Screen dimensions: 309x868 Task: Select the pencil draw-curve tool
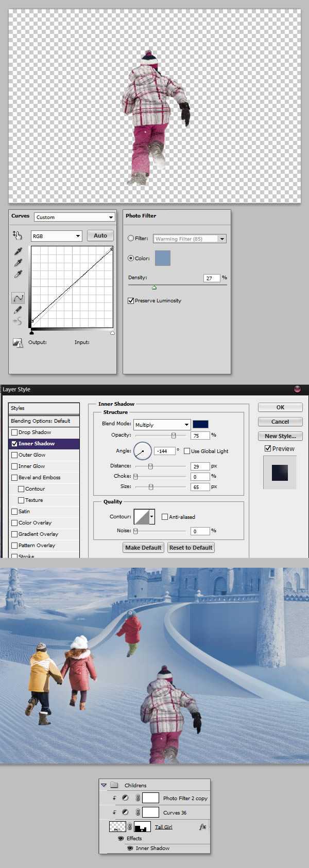click(18, 310)
